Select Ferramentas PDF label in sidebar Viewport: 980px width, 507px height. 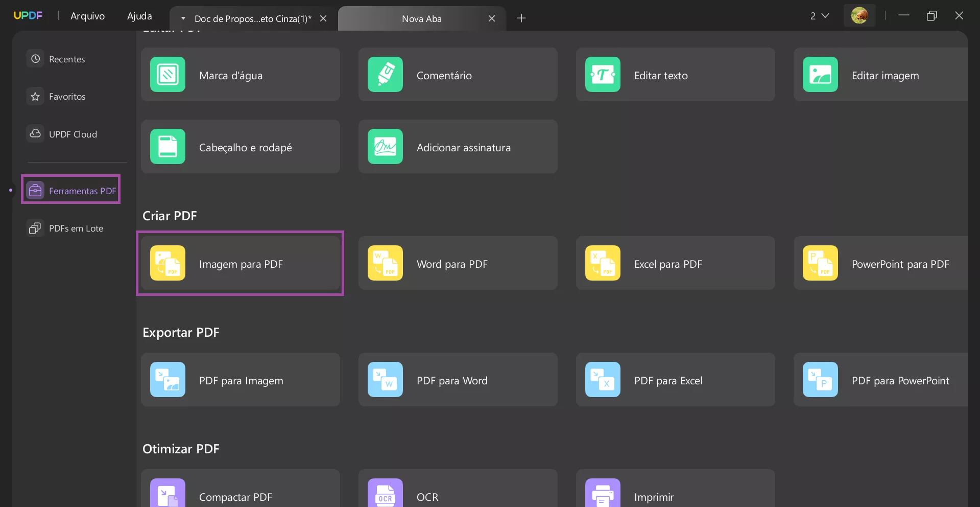pyautogui.click(x=83, y=191)
